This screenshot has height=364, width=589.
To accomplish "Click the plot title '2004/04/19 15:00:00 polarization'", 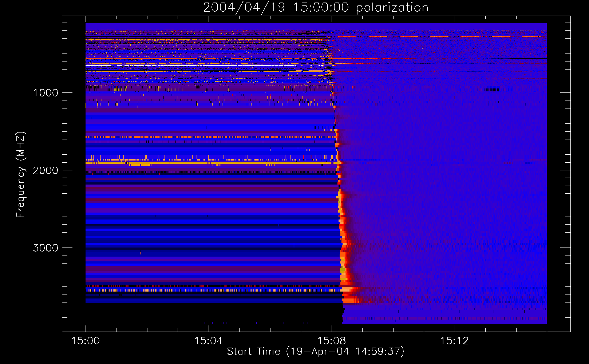I will tap(316, 8).
